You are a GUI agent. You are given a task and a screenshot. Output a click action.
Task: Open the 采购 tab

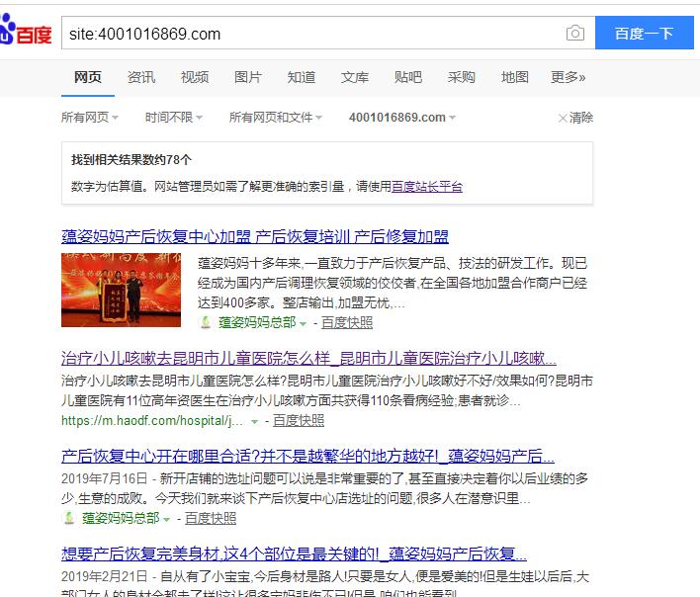[462, 77]
